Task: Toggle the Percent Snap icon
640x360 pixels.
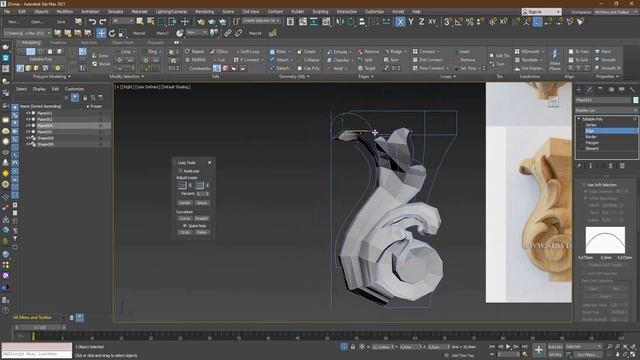Action: (469, 22)
